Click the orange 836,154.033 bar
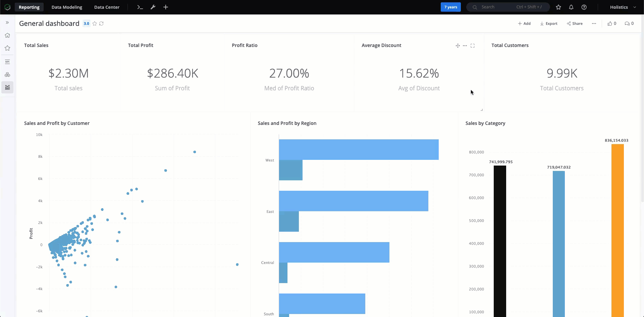The image size is (644, 317). pyautogui.click(x=618, y=230)
